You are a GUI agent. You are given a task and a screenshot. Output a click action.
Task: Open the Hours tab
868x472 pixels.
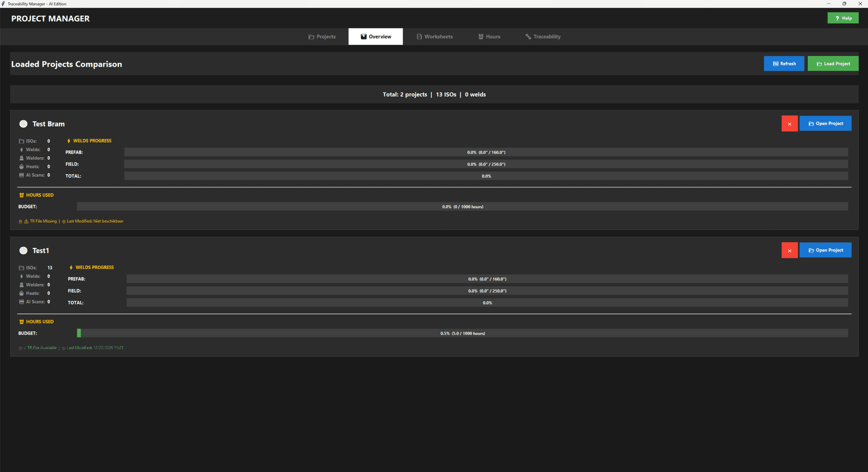pos(489,36)
